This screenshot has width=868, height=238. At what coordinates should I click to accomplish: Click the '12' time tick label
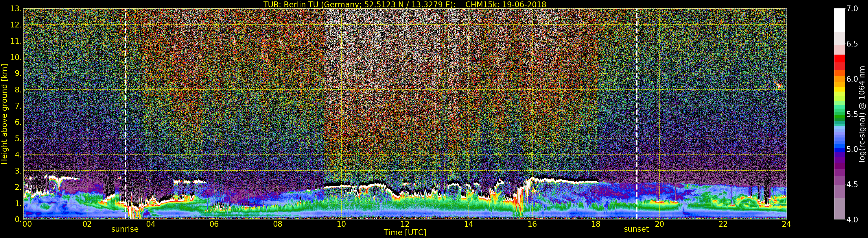point(405,224)
